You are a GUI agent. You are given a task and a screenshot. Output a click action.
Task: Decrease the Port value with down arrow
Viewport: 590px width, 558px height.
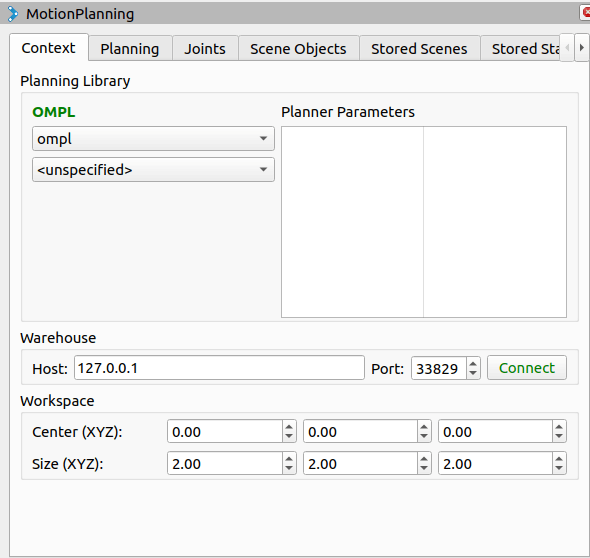[x=473, y=373]
